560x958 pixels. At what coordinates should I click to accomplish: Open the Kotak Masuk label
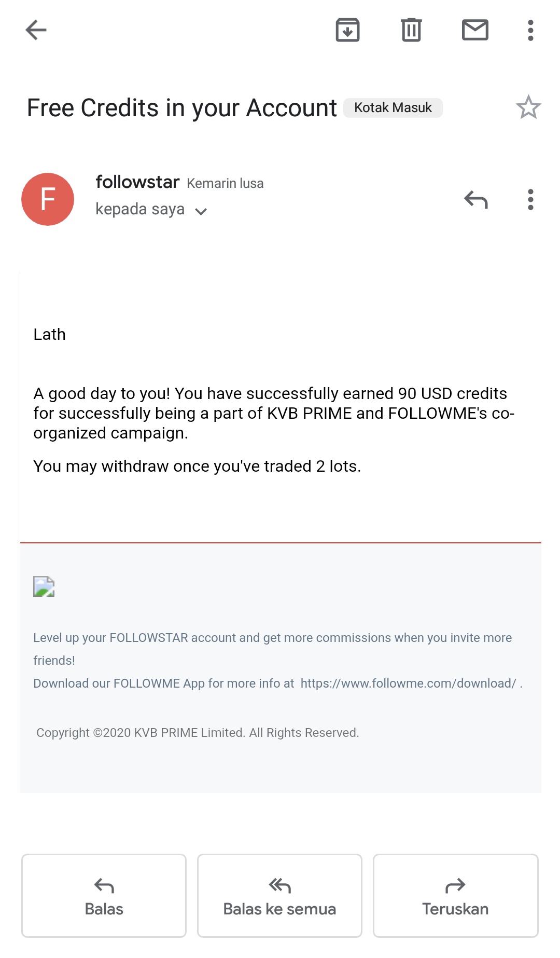(x=393, y=107)
